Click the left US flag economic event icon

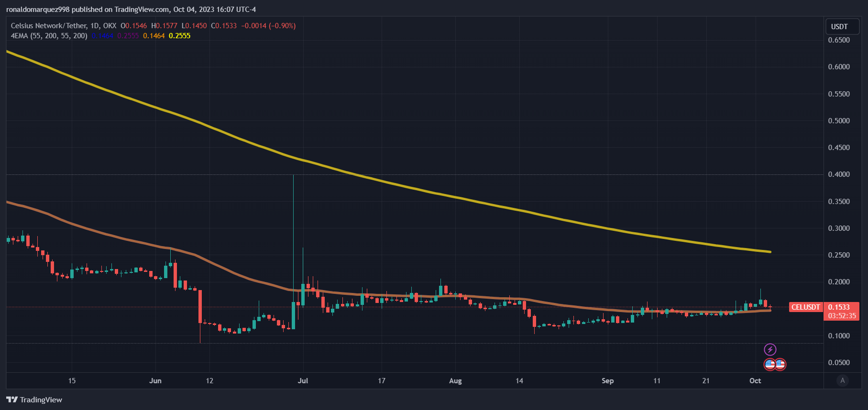tap(769, 365)
